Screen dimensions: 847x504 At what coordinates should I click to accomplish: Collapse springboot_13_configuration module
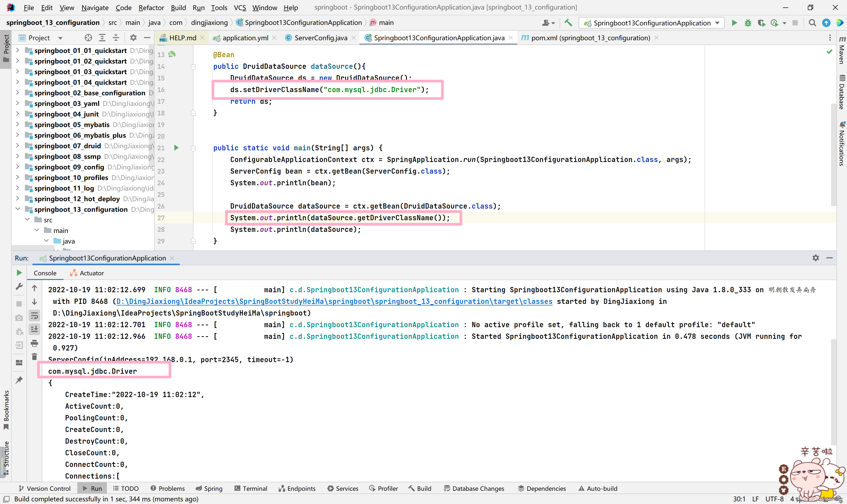coord(18,209)
